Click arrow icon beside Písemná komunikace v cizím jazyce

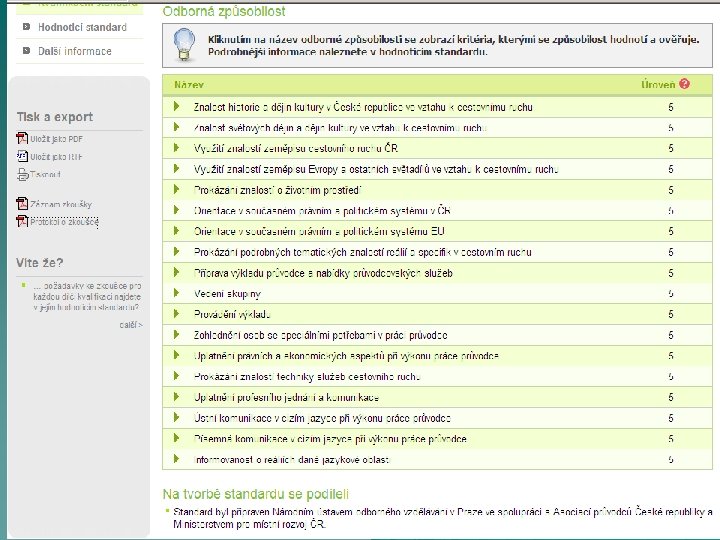177,438
